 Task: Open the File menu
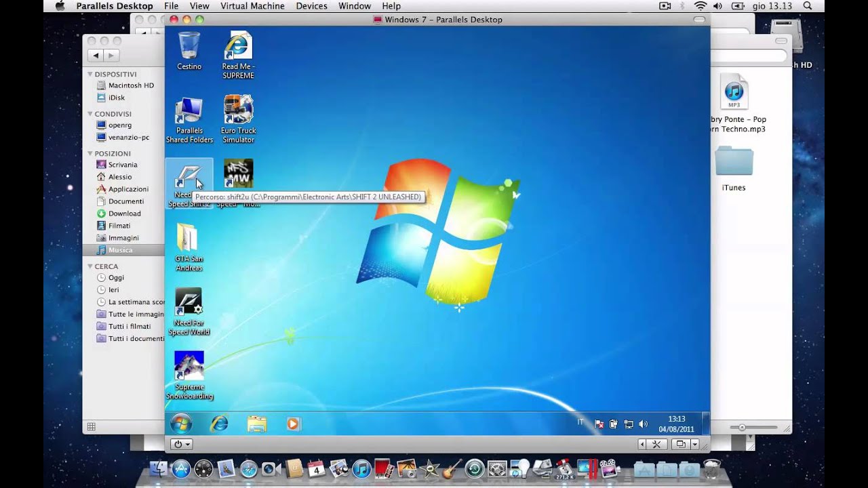(171, 6)
